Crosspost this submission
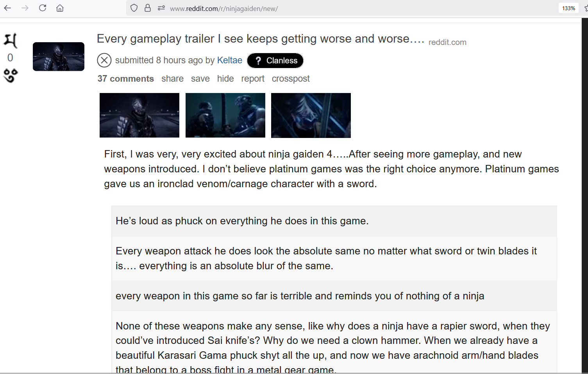The image size is (588, 374). [291, 79]
